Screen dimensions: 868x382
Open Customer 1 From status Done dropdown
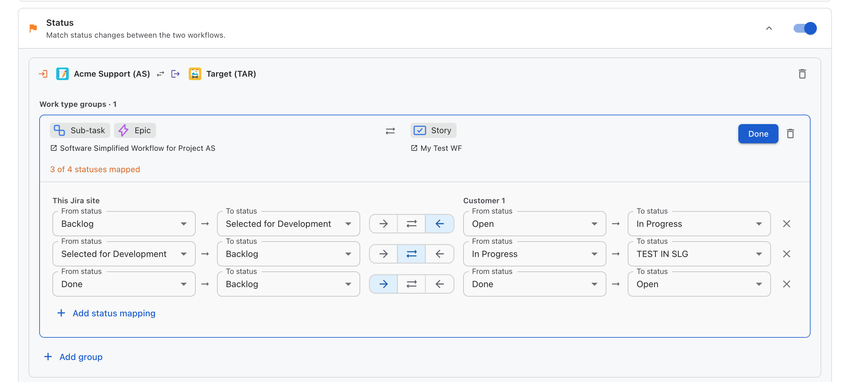tap(534, 284)
